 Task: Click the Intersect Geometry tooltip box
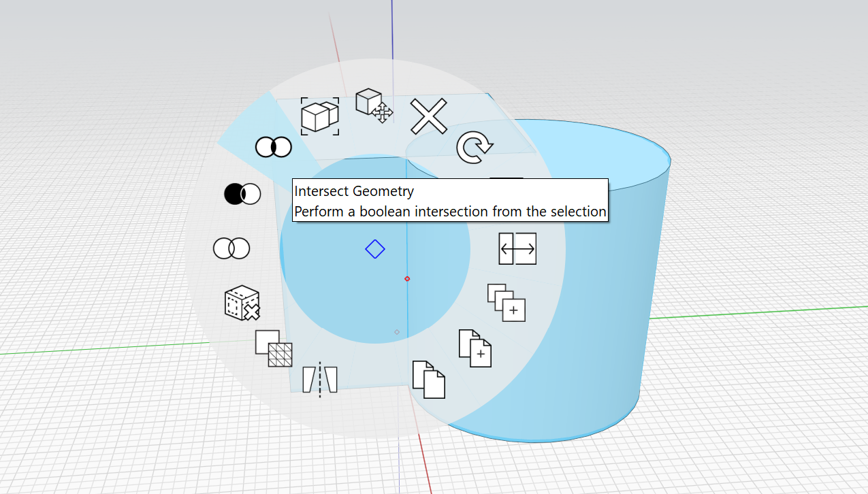(x=449, y=200)
